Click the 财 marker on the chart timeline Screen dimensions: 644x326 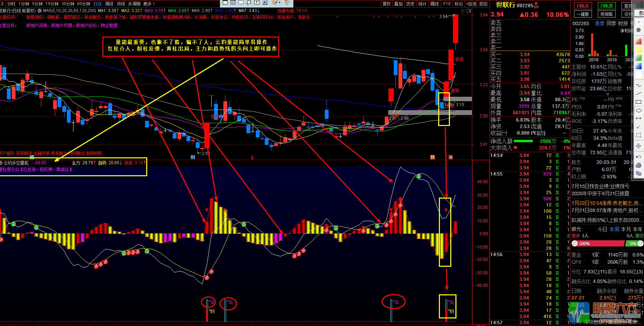(193, 157)
